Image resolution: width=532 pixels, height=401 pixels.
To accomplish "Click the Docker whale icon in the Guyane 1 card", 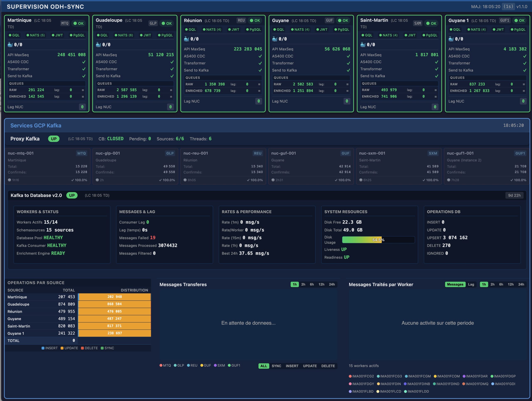I will coord(451,39).
